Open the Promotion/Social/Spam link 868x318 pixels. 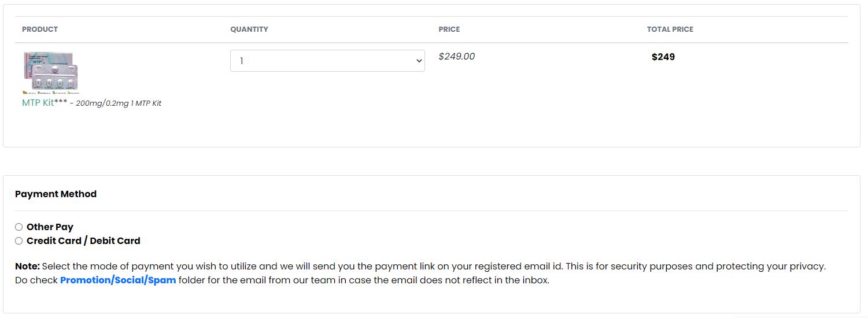coord(118,280)
